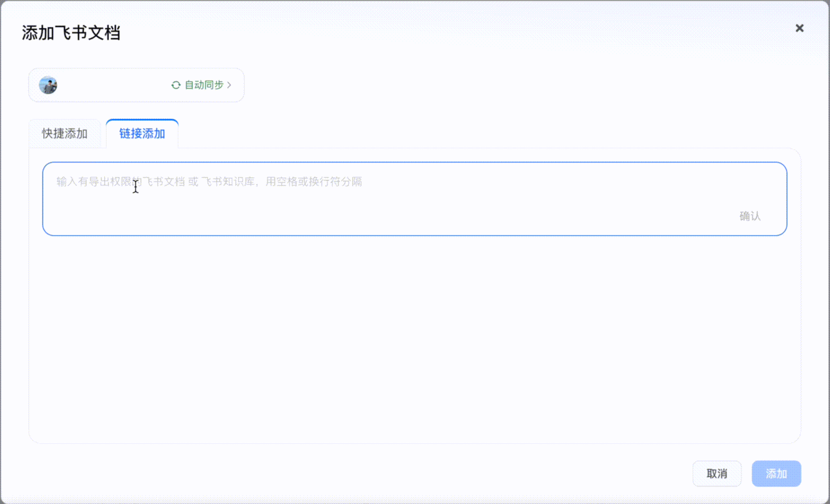Image resolution: width=830 pixels, height=504 pixels.
Task: Click the 自动同步 refresh icon
Action: coord(176,85)
